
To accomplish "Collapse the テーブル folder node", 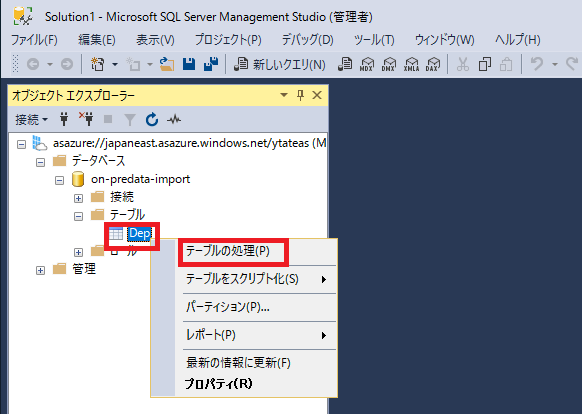I will click(78, 216).
